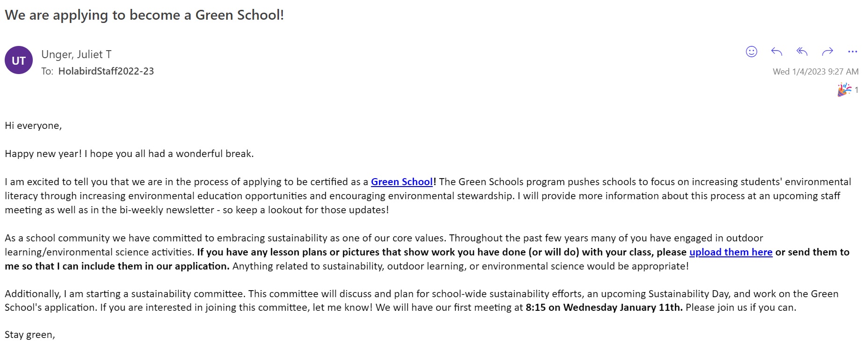Click the Reply arrow icon
The height and width of the screenshot is (345, 868).
pos(776,52)
